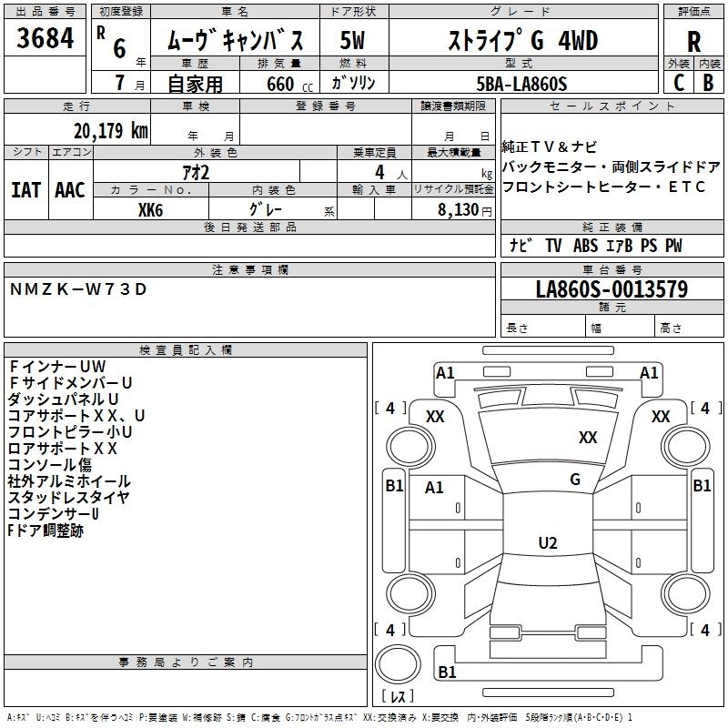The width and height of the screenshot is (728, 728).
Task: Select the IAT shift type cell
Action: click(25, 189)
